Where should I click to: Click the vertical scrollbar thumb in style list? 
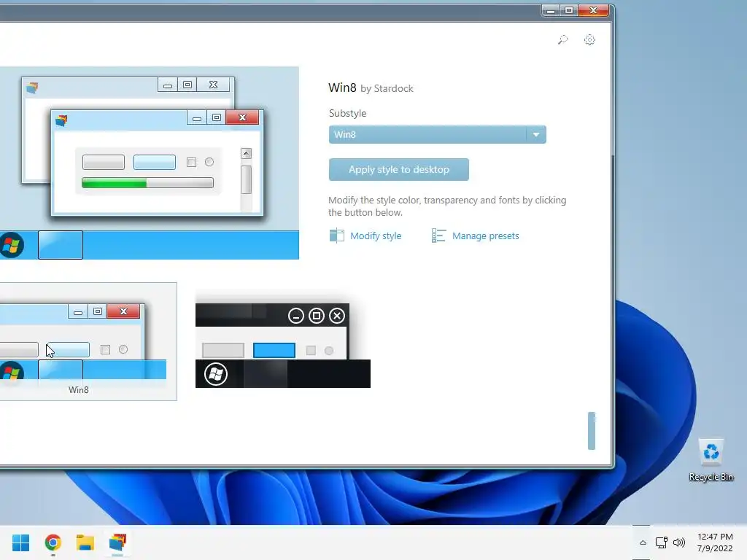591,430
